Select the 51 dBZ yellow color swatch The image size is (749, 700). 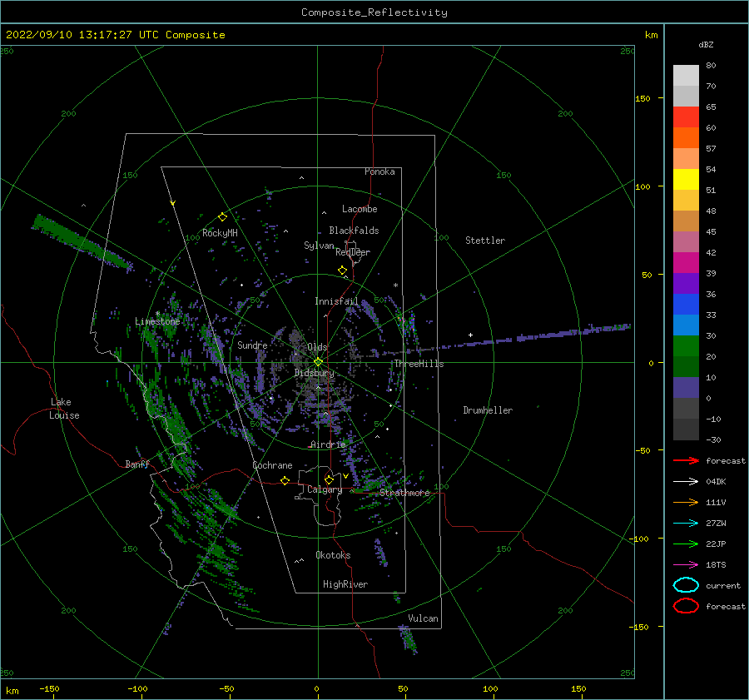pos(686,179)
